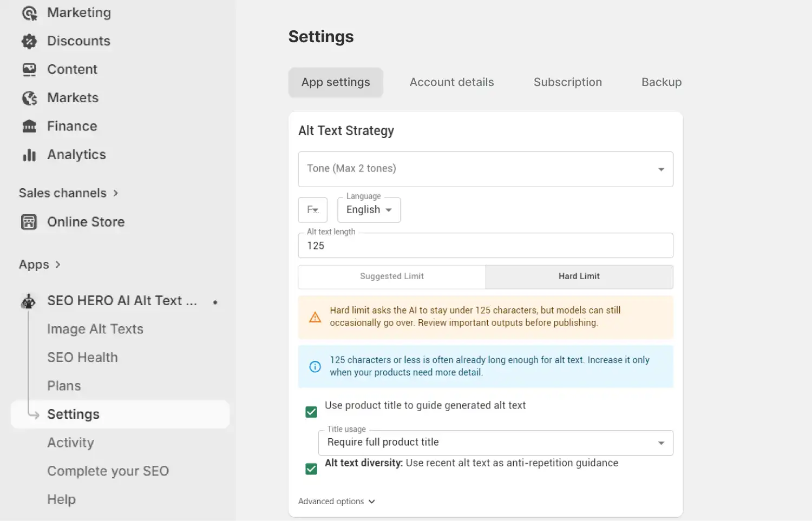The image size is (812, 521).
Task: Click the Finance bank icon
Action: pos(29,127)
